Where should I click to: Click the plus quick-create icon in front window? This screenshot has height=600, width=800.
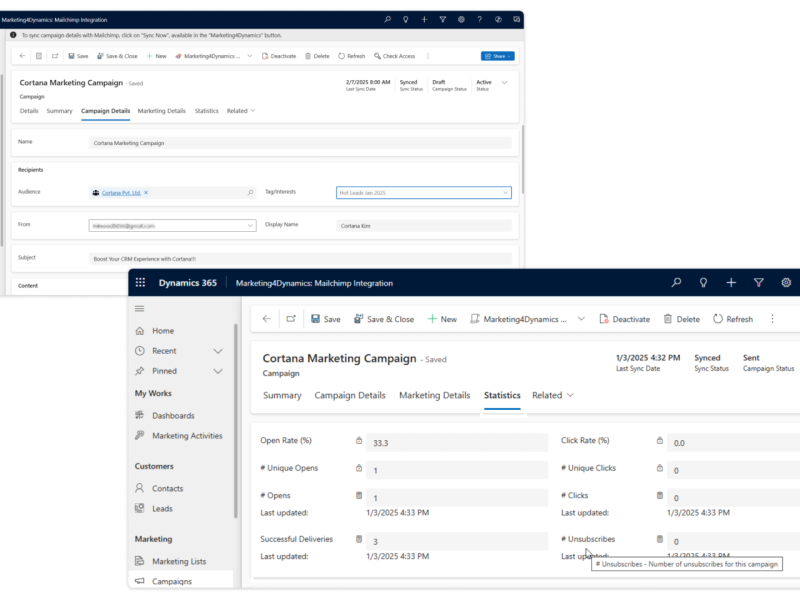pos(731,283)
